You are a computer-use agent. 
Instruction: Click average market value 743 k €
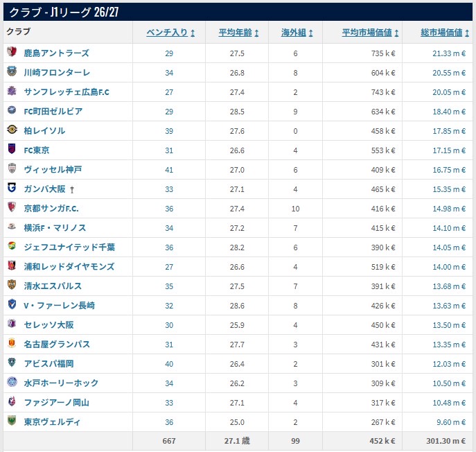pyautogui.click(x=383, y=92)
